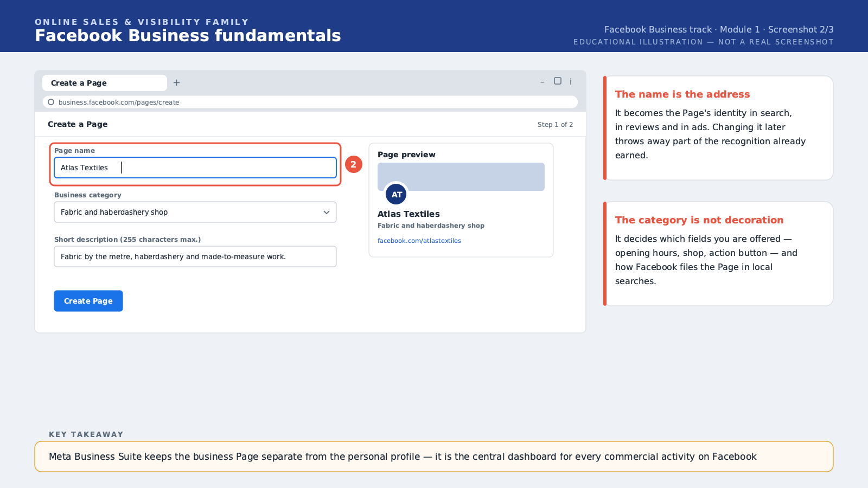The width and height of the screenshot is (868, 488).
Task: Click into the Page name field
Action: coord(195,168)
